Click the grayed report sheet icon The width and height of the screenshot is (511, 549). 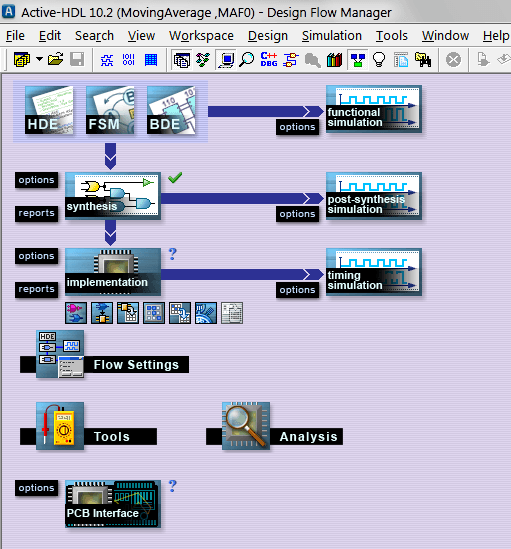pyautogui.click(x=232, y=313)
